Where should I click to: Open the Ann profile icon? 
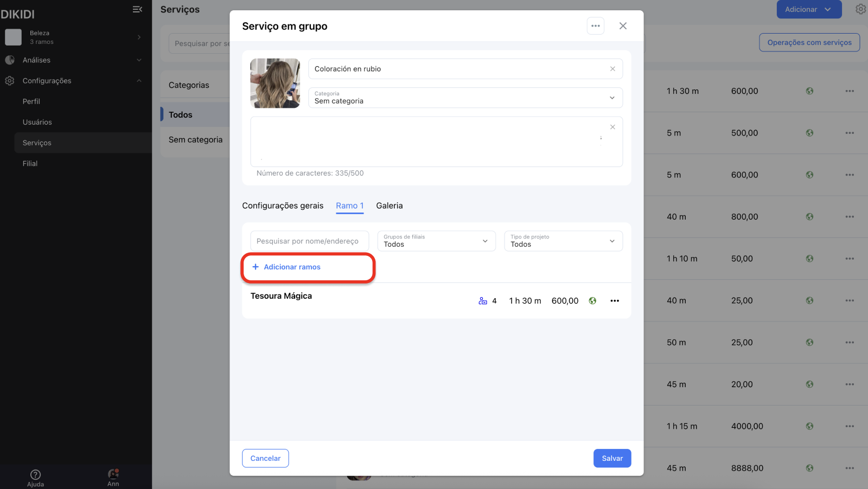113,474
